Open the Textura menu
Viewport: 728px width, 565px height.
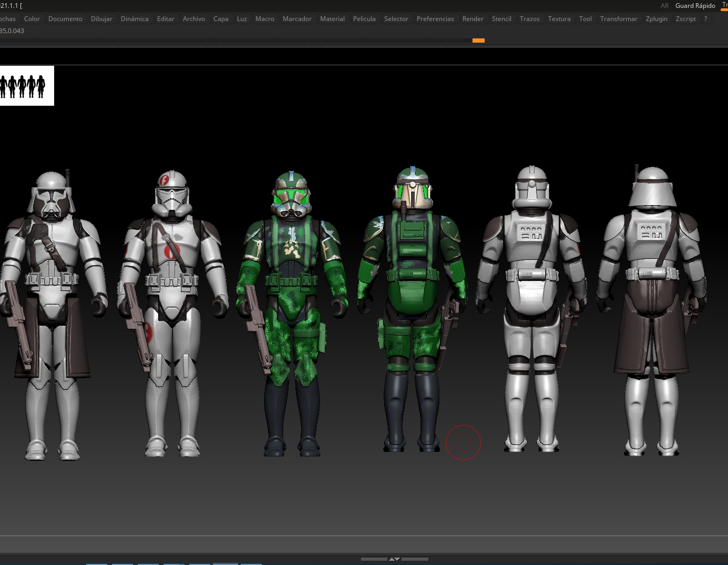[x=559, y=18]
